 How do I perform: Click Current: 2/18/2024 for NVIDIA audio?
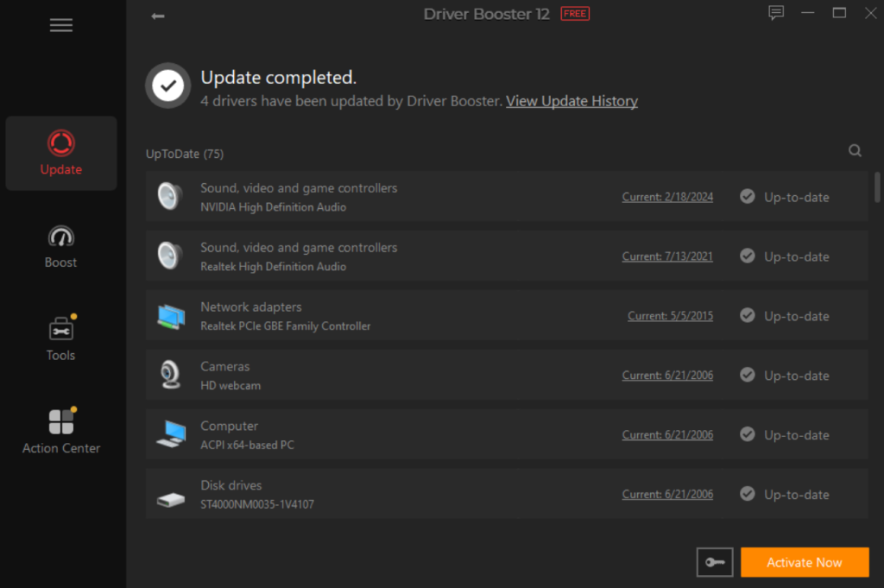pyautogui.click(x=667, y=196)
